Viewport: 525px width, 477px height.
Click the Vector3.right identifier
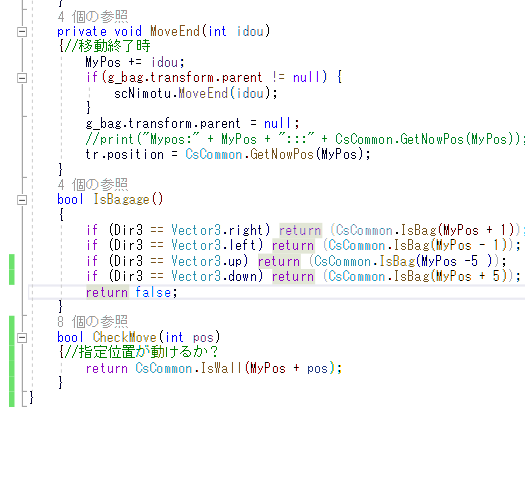pyautogui.click(x=217, y=230)
